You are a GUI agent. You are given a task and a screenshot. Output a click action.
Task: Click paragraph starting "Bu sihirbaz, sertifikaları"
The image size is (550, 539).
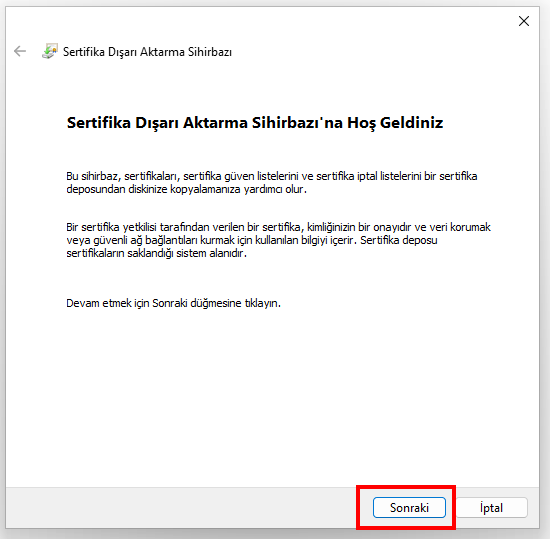pyautogui.click(x=272, y=183)
